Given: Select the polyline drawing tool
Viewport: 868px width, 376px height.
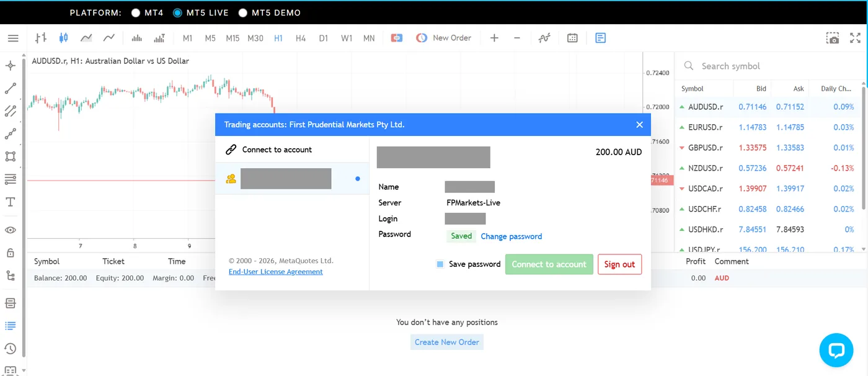Looking at the screenshot, I should click(11, 133).
